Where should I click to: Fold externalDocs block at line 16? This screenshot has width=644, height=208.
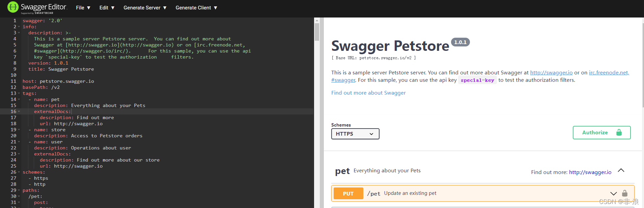pos(19,111)
